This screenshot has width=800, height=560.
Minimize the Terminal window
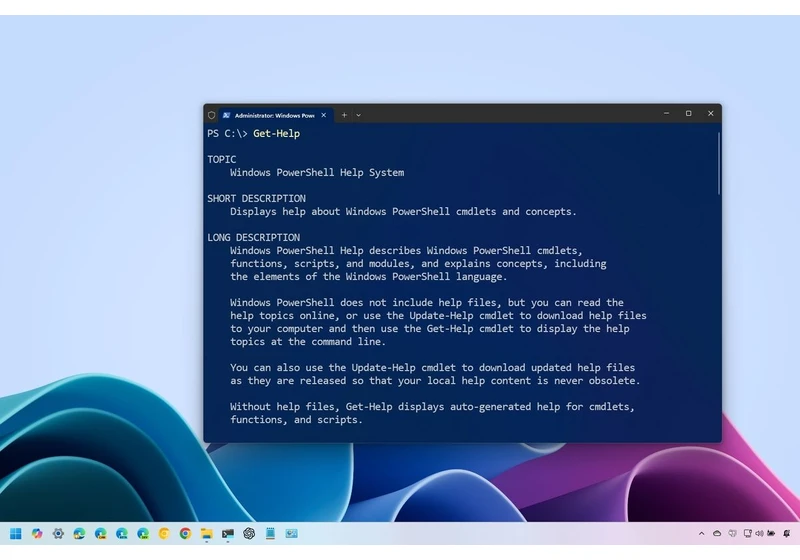pyautogui.click(x=666, y=113)
